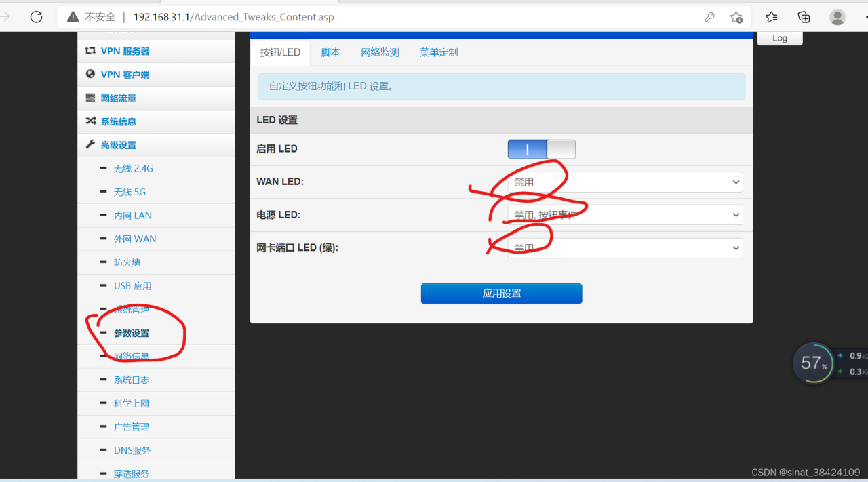
Task: Go to 系统管理 settings
Action: pyautogui.click(x=132, y=310)
